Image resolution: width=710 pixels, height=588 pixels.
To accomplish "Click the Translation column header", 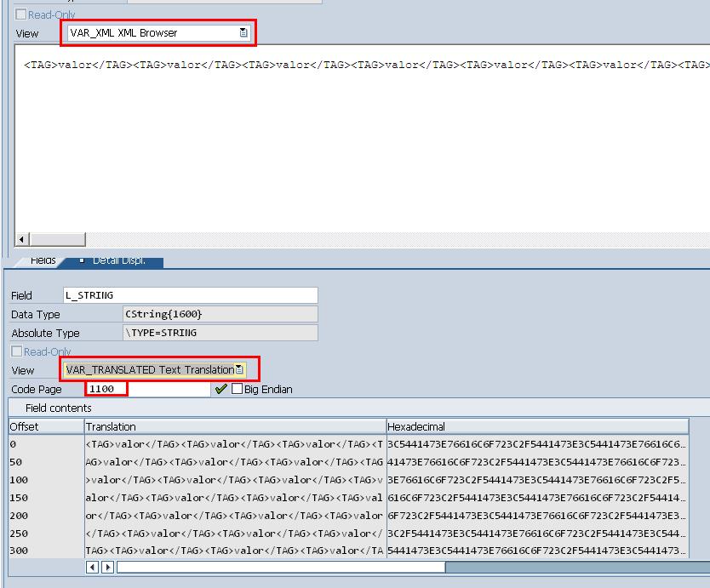I will pos(234,426).
